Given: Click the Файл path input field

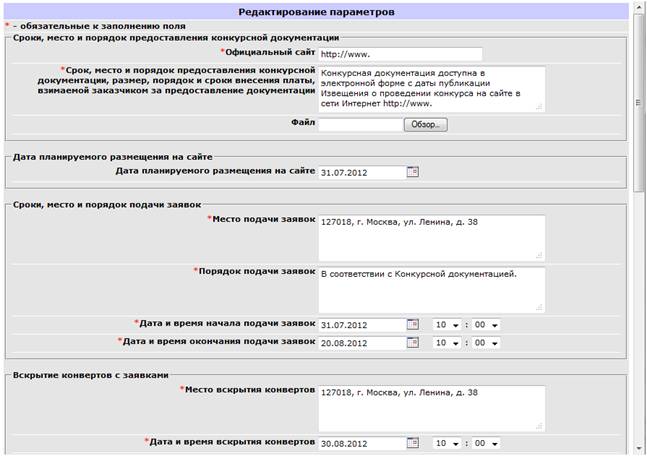Looking at the screenshot, I should 360,125.
